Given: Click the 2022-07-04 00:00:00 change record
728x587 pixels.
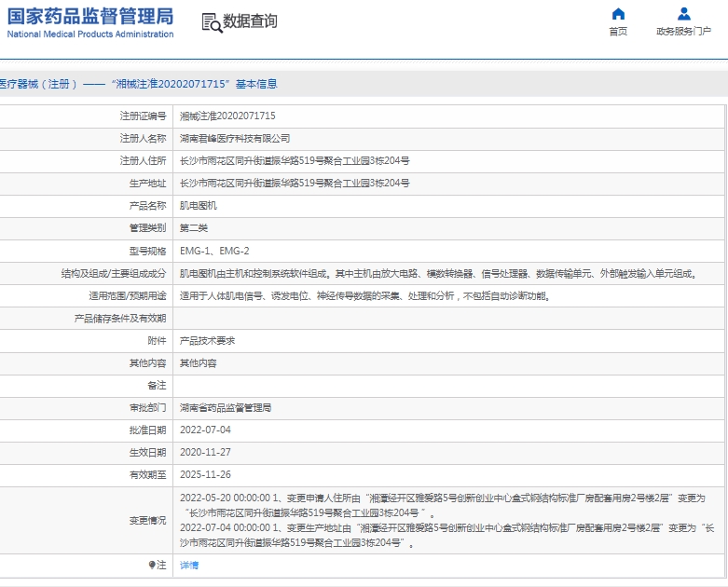Looking at the screenshot, I should pyautogui.click(x=446, y=535).
